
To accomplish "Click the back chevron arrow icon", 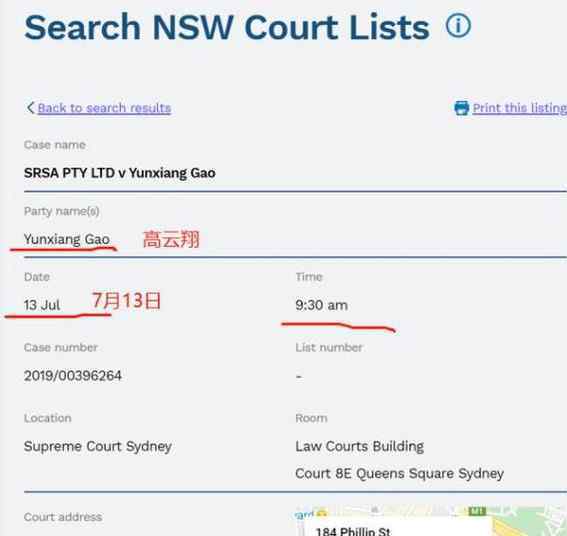I will 30,108.
